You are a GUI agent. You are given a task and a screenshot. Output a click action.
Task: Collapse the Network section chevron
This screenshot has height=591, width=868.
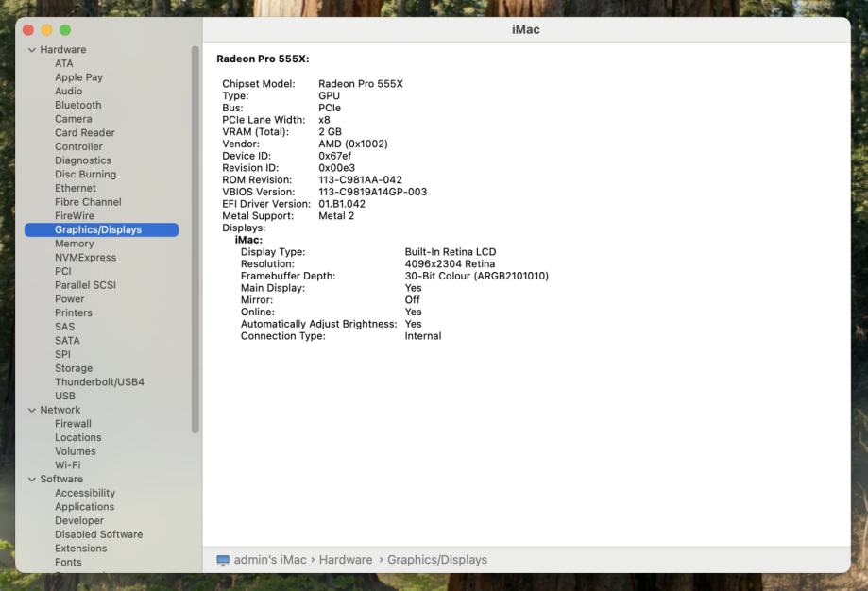[x=31, y=410]
